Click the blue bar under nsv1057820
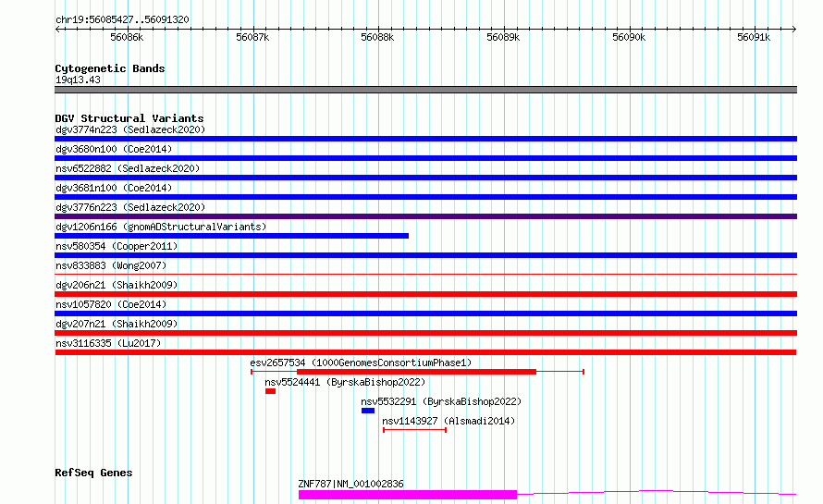Screen dimensions: 823x504 425,313
